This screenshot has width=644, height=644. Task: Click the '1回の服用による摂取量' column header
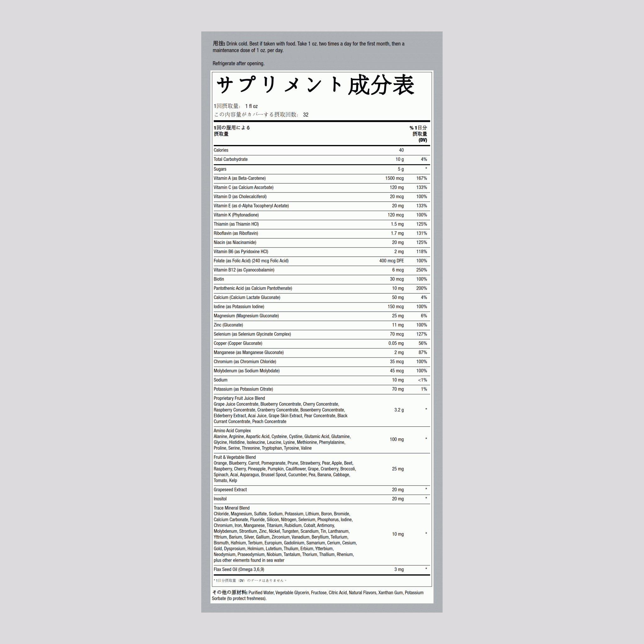(x=232, y=131)
